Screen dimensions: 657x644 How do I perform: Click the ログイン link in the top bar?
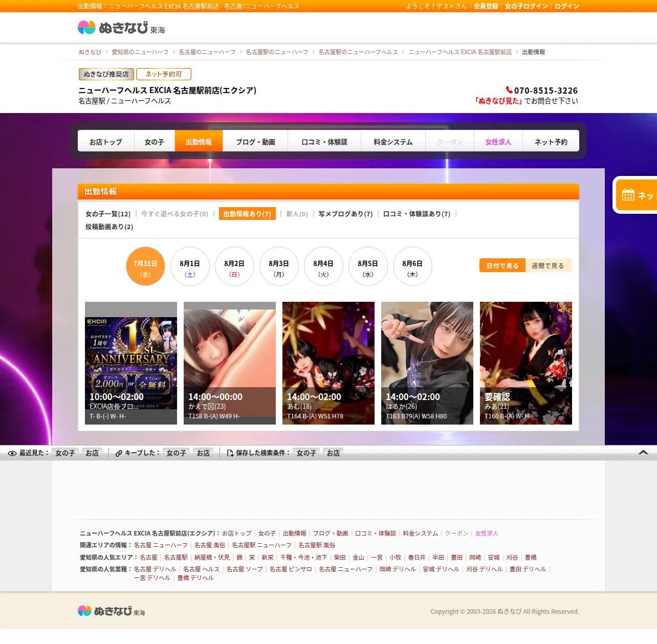tap(567, 6)
